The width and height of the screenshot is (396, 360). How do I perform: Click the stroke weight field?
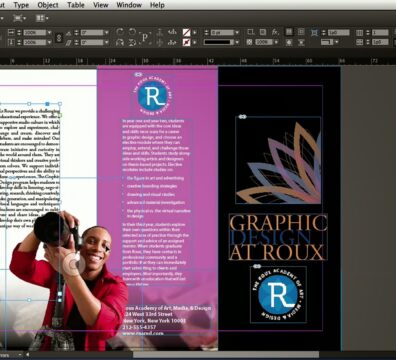(222, 33)
